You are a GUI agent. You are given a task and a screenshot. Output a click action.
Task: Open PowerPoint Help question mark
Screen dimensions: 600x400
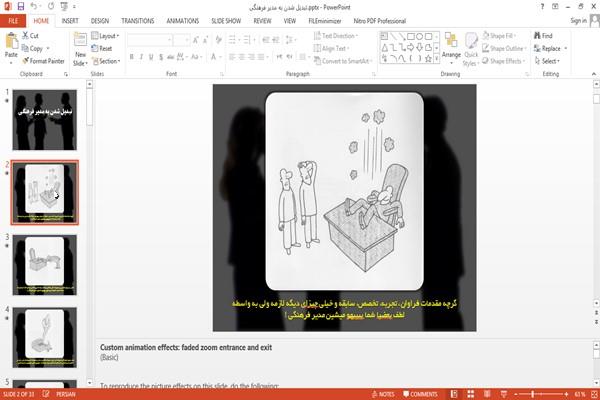(x=542, y=7)
